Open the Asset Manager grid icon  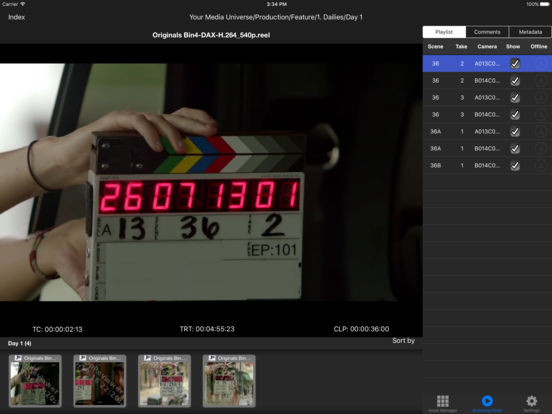443,401
